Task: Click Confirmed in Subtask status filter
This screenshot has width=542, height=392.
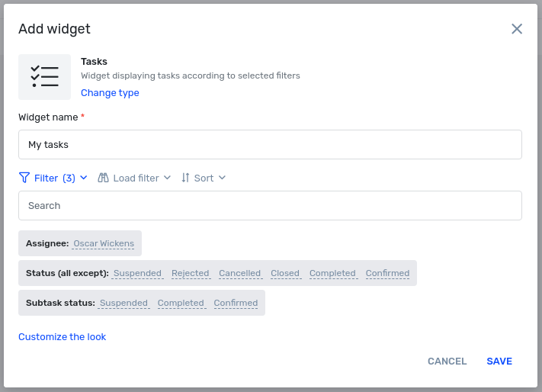Action: pyautogui.click(x=236, y=303)
